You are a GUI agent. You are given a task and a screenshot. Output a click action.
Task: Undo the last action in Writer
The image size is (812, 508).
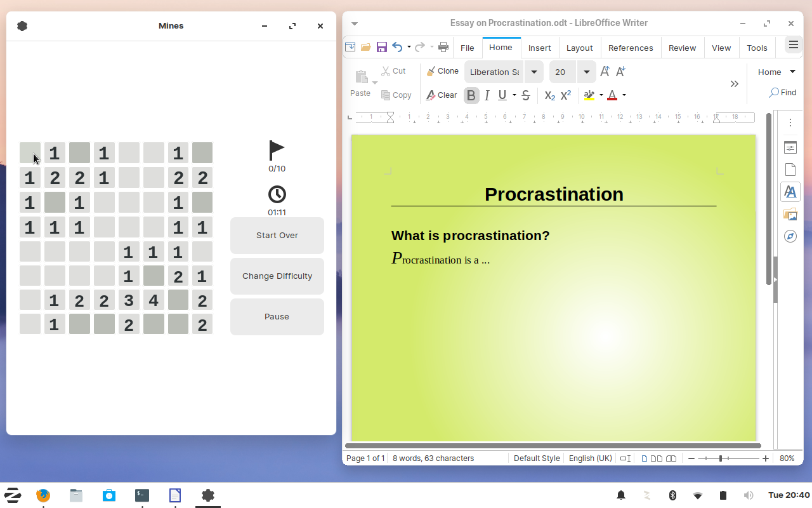coord(398,47)
